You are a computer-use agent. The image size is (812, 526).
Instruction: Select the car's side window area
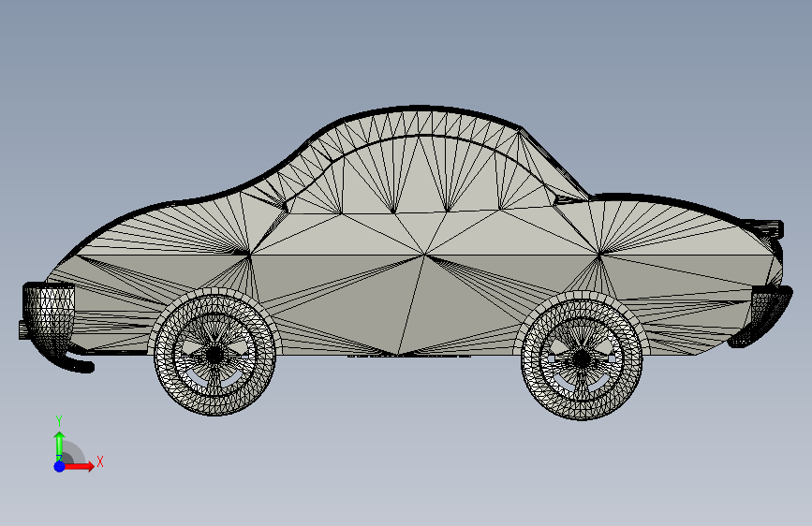click(x=421, y=176)
